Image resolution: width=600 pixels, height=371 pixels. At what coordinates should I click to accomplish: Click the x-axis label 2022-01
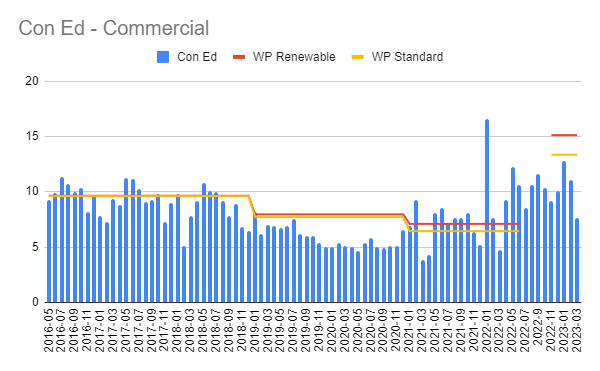pos(486,330)
